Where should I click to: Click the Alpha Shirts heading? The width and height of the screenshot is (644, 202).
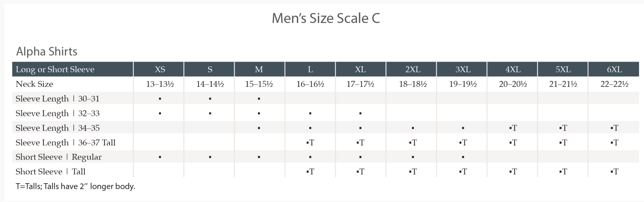(47, 52)
